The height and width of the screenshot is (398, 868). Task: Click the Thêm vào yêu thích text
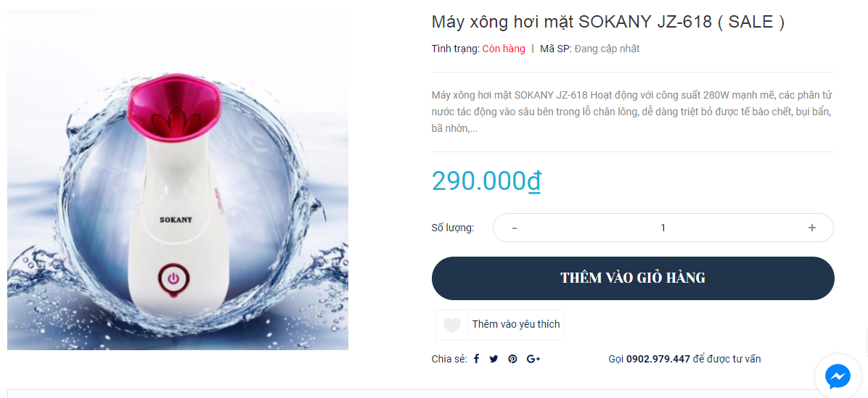[x=516, y=324]
